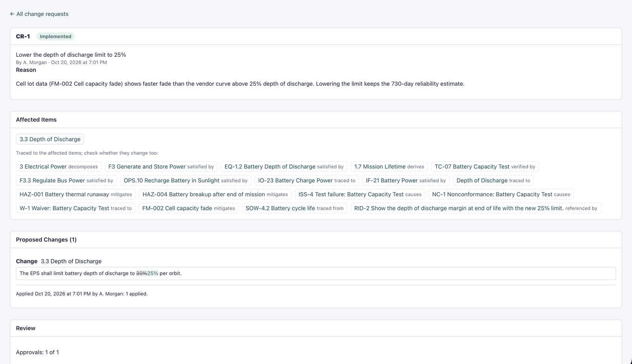Open F3.3 Regulate Bus Power item
Screen dimensions: 632x364
[x=66, y=180]
